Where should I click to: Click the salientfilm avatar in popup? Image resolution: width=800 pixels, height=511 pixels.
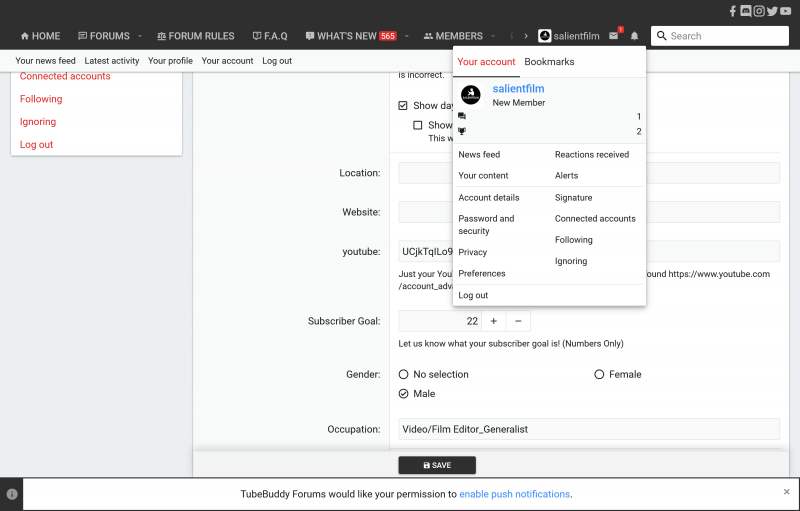point(470,96)
